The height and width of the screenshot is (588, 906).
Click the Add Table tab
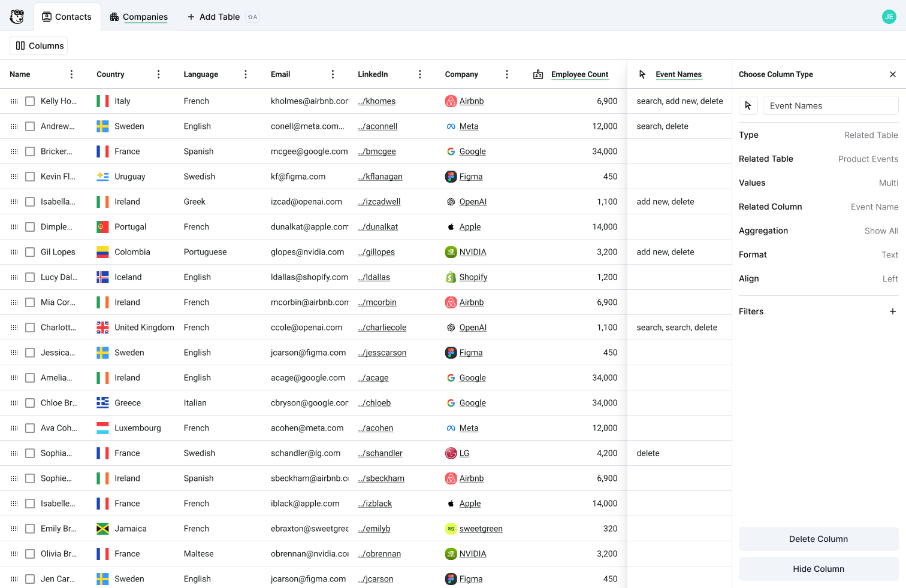coord(213,17)
